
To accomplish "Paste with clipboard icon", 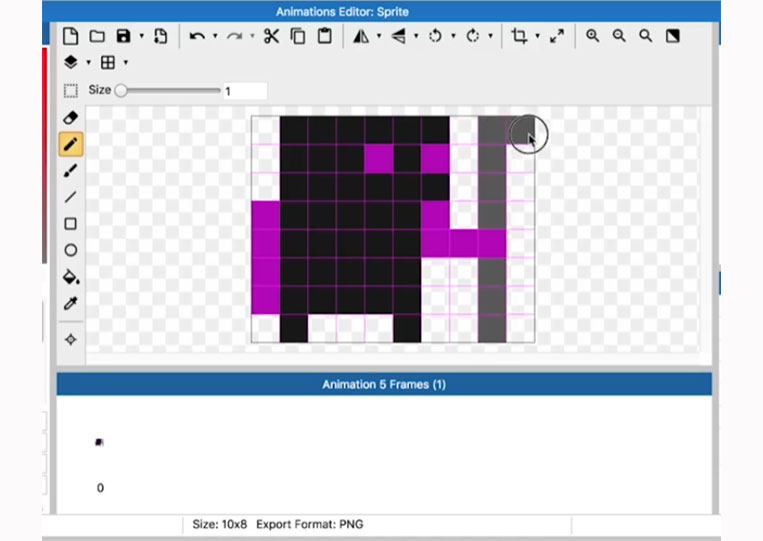I will click(325, 36).
